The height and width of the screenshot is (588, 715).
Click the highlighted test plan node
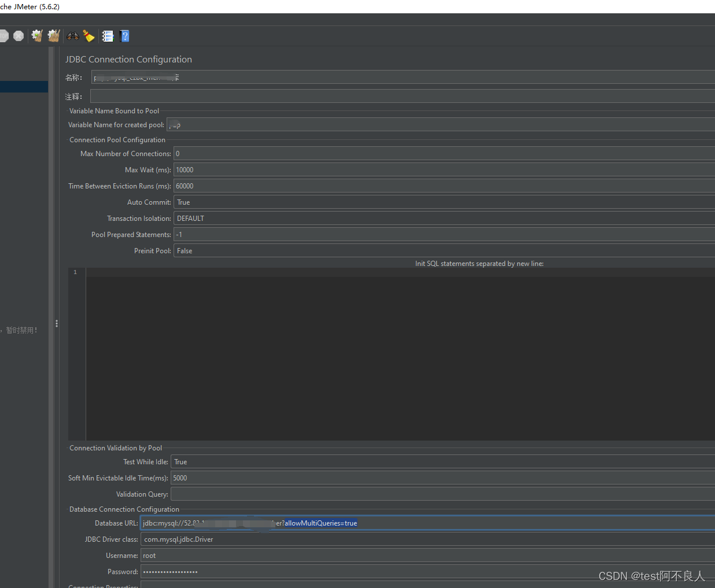coord(24,86)
